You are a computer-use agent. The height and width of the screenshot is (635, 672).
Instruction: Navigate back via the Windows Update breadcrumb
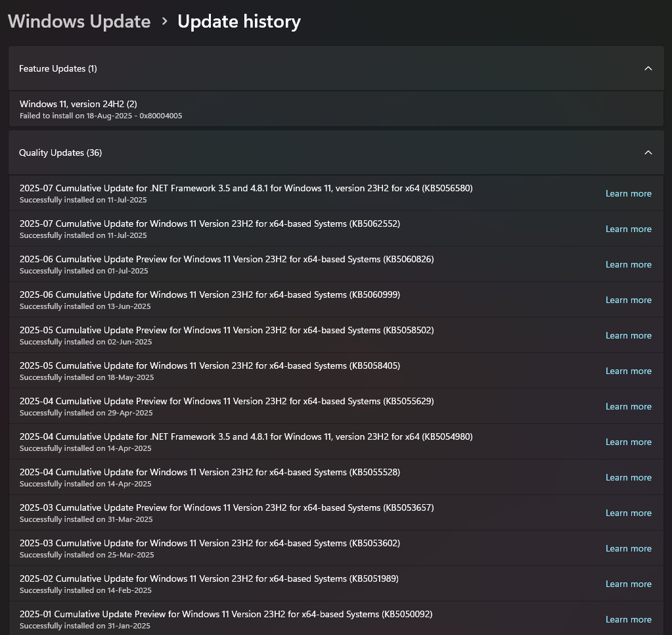79,21
